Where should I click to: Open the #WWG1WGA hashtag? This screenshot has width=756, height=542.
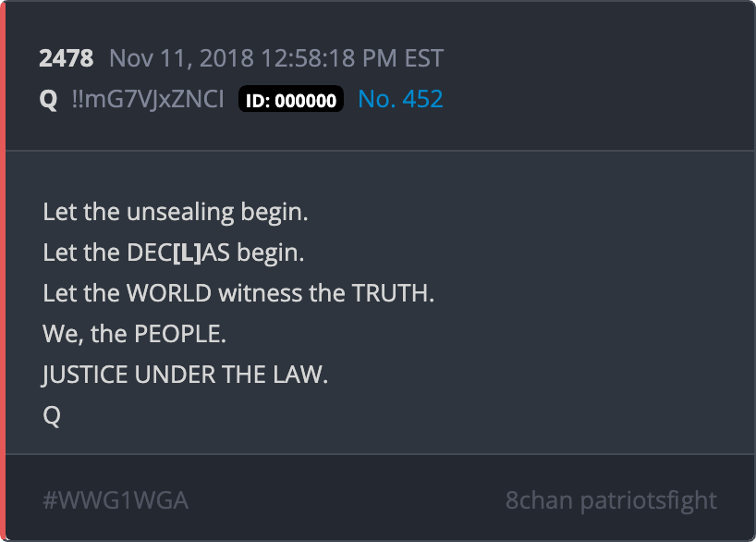point(116,500)
